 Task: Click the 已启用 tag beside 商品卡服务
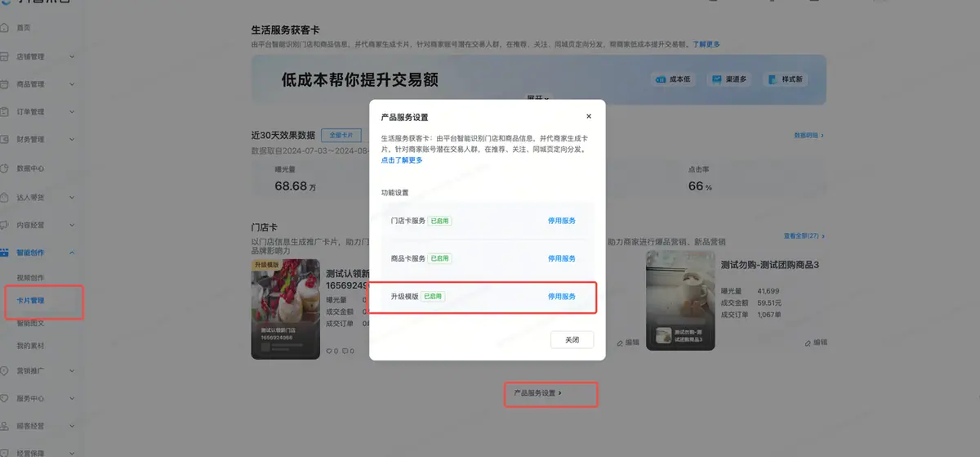pyautogui.click(x=440, y=258)
